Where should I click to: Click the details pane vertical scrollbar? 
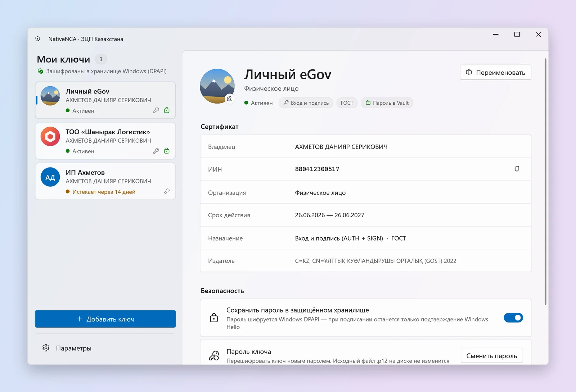[545, 182]
